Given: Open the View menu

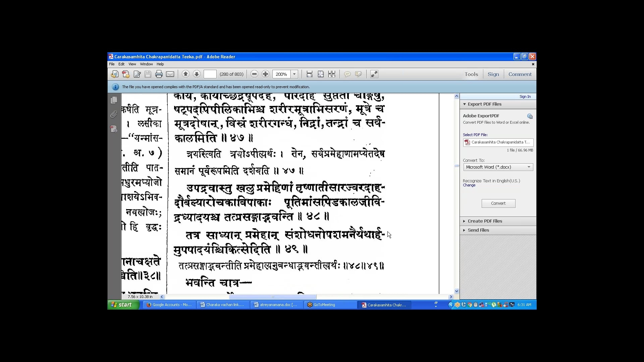Looking at the screenshot, I should click(132, 64).
